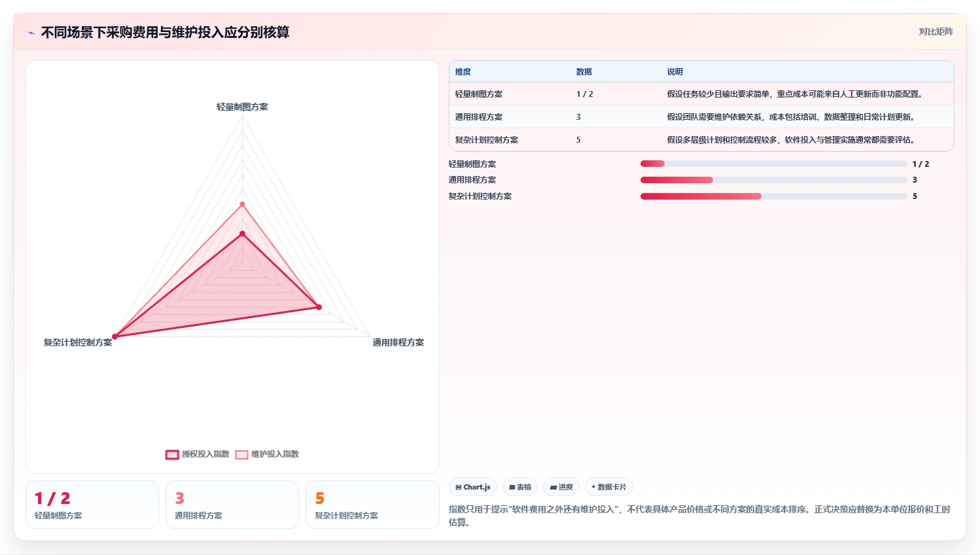Screen dimensions: 980x555
Task: Click the 轻量制图方案 progress bar label
Action: [x=472, y=164]
